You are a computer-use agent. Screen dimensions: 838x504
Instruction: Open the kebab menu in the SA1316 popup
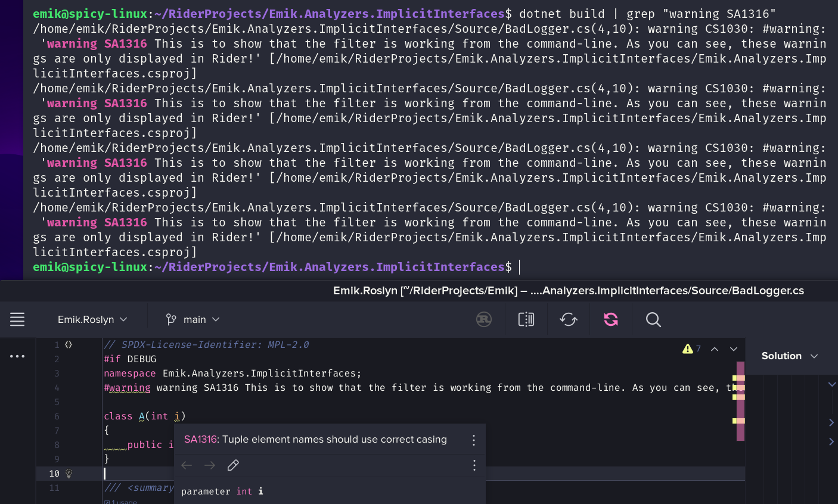(x=474, y=440)
